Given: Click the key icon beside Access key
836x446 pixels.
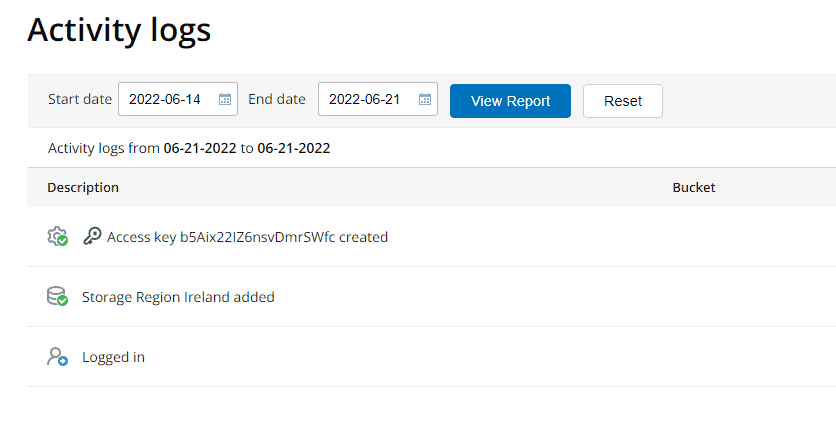Looking at the screenshot, I should point(92,236).
